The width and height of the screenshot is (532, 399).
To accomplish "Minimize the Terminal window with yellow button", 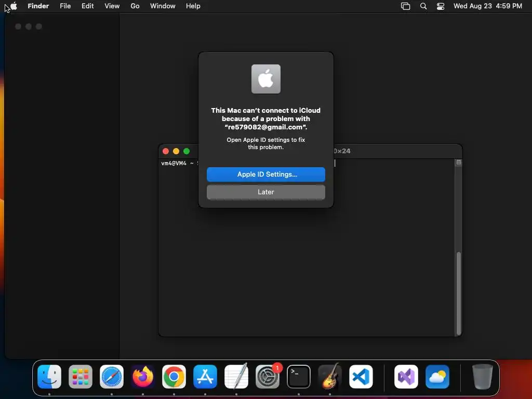I will click(x=176, y=151).
